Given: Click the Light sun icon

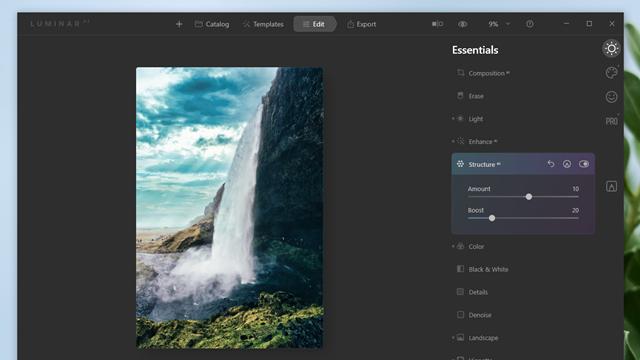Looking at the screenshot, I should [x=460, y=118].
